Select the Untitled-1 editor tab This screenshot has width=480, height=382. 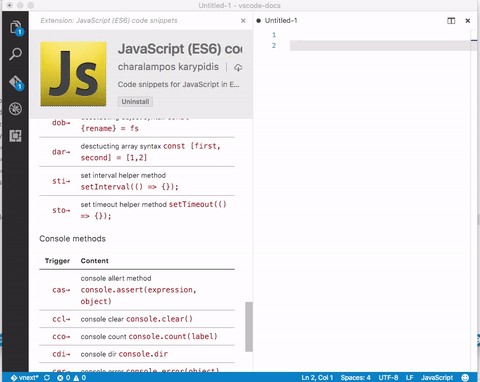point(281,21)
